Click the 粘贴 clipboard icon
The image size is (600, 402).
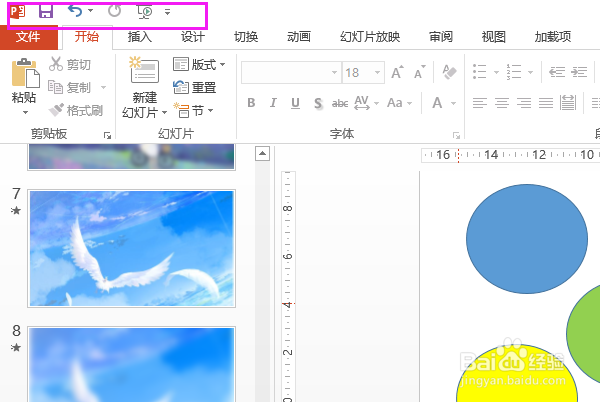pyautogui.click(x=25, y=73)
